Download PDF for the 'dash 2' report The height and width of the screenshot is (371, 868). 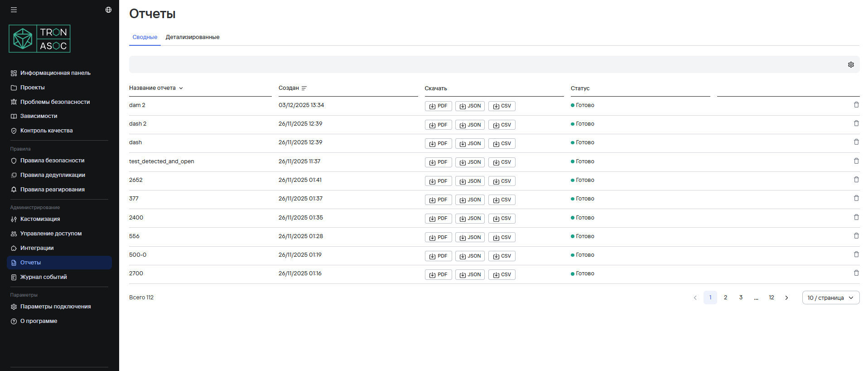[438, 125]
